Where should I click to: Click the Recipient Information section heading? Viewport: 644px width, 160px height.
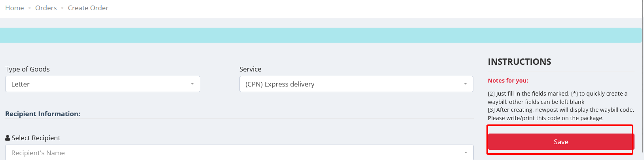[43, 114]
